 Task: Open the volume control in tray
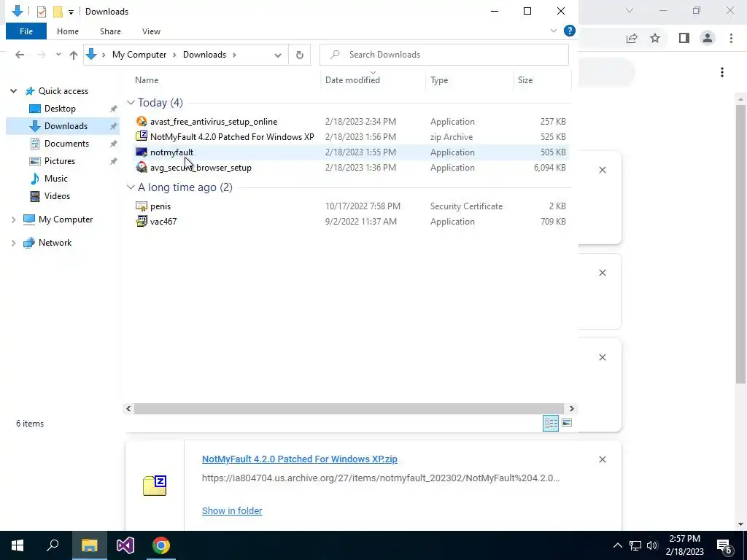pyautogui.click(x=652, y=545)
